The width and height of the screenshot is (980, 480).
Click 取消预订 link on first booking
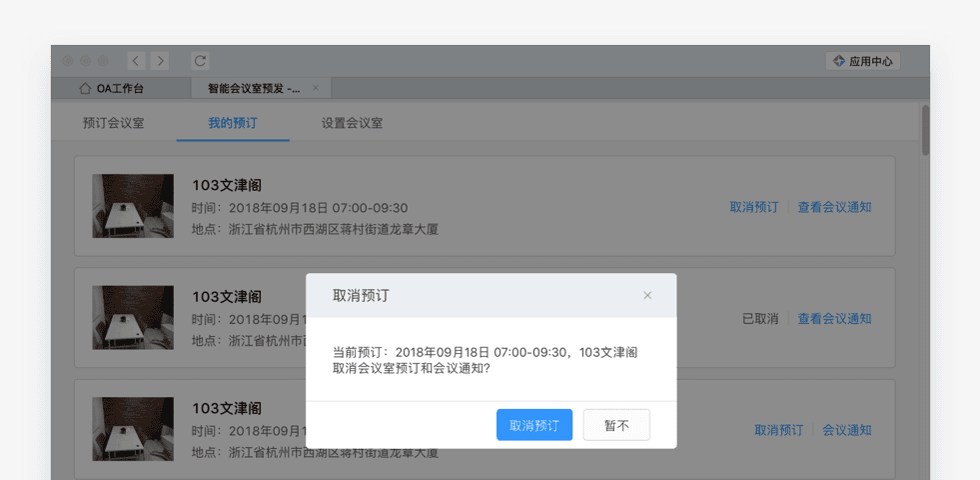pyautogui.click(x=754, y=207)
